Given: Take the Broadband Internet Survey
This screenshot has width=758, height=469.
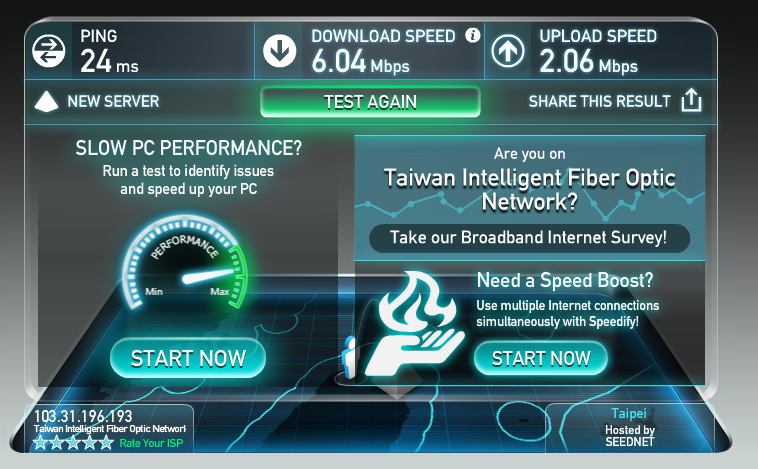Looking at the screenshot, I should coord(529,238).
